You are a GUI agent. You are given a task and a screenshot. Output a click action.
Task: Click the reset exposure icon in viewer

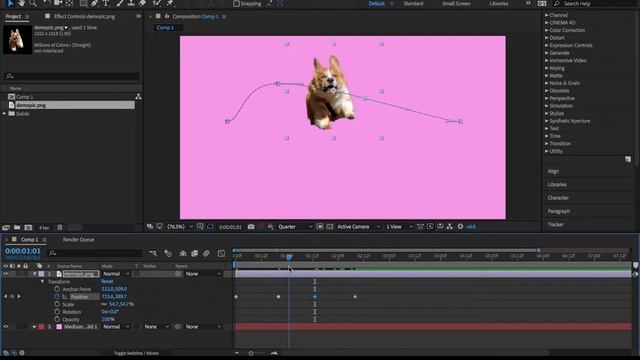(x=460, y=227)
